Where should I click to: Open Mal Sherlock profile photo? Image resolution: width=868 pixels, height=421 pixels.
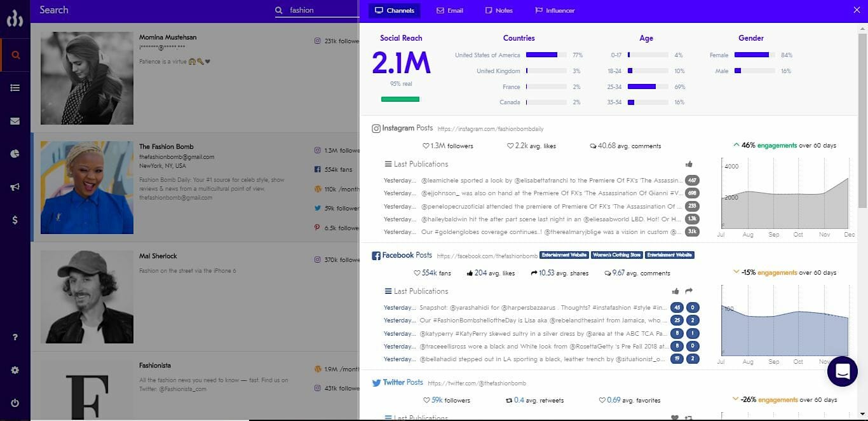pyautogui.click(x=87, y=297)
